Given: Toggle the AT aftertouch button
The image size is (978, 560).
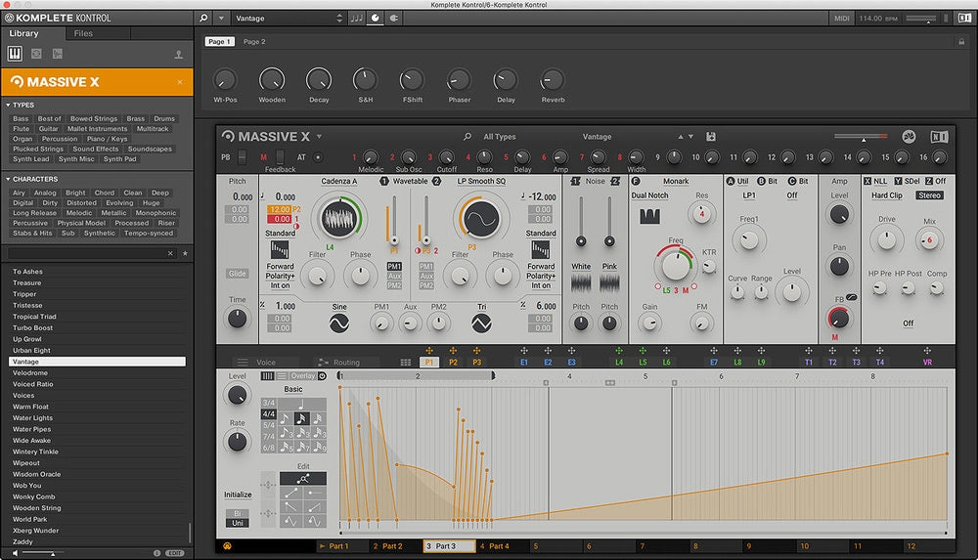Looking at the screenshot, I should tap(318, 157).
